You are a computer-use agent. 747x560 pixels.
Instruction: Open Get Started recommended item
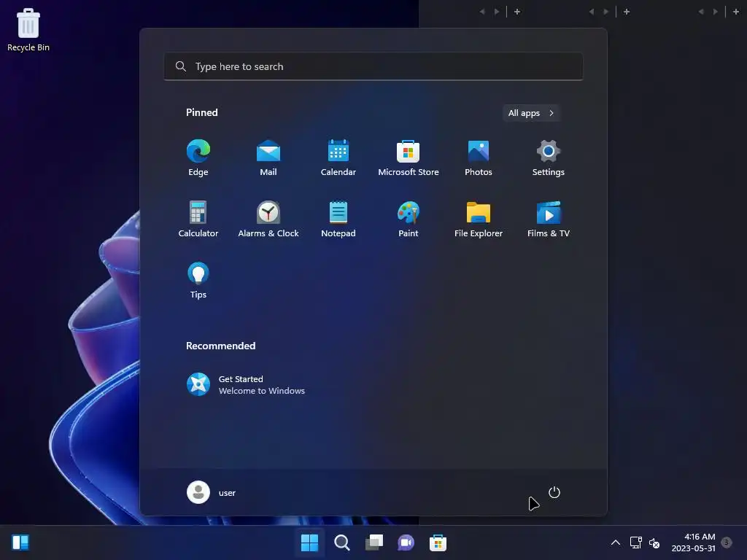pos(245,385)
